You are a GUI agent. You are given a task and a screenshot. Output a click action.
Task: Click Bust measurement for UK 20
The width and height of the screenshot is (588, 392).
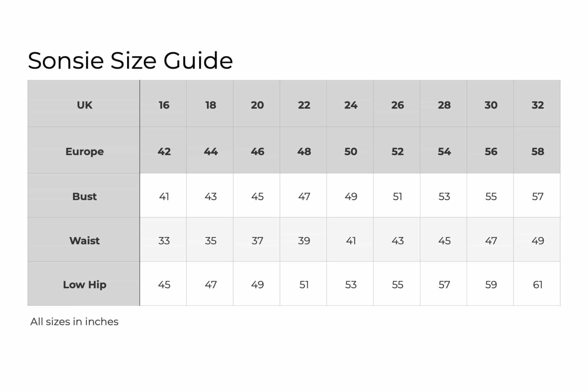[257, 196]
